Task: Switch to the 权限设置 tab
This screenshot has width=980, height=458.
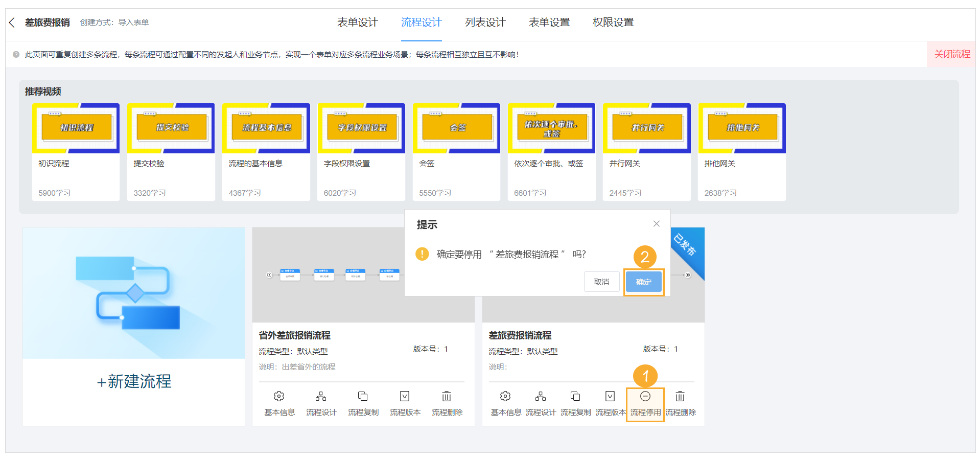Action: click(613, 22)
